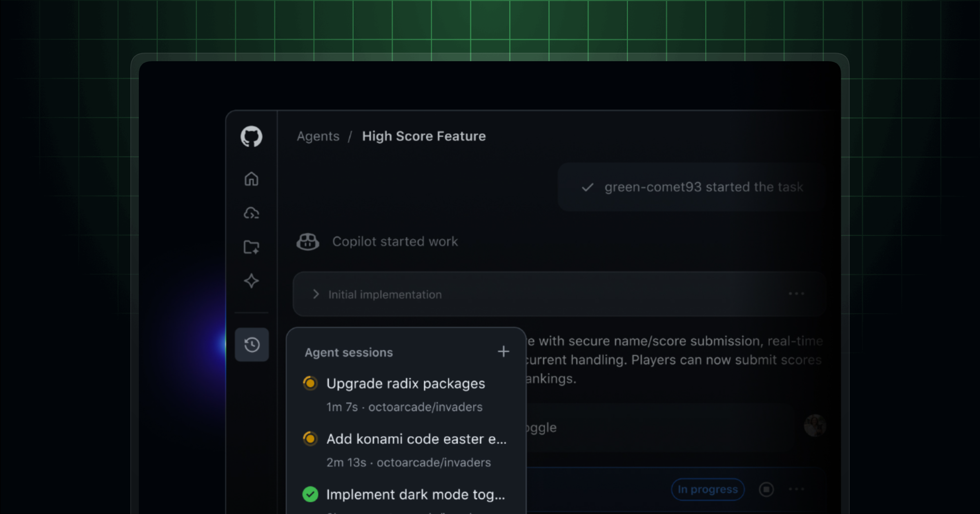Click the Copilot avatar next to Copilot started work

point(307,241)
